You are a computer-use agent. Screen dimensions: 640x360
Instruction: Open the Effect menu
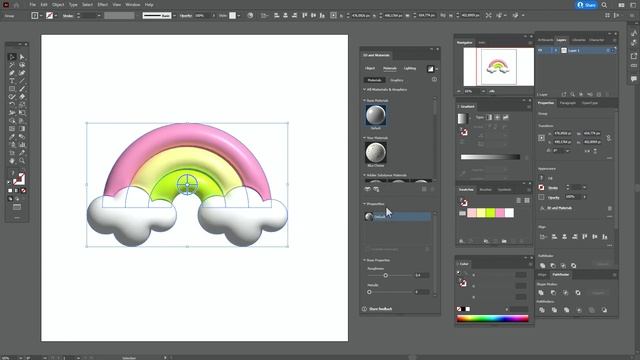tap(102, 4)
